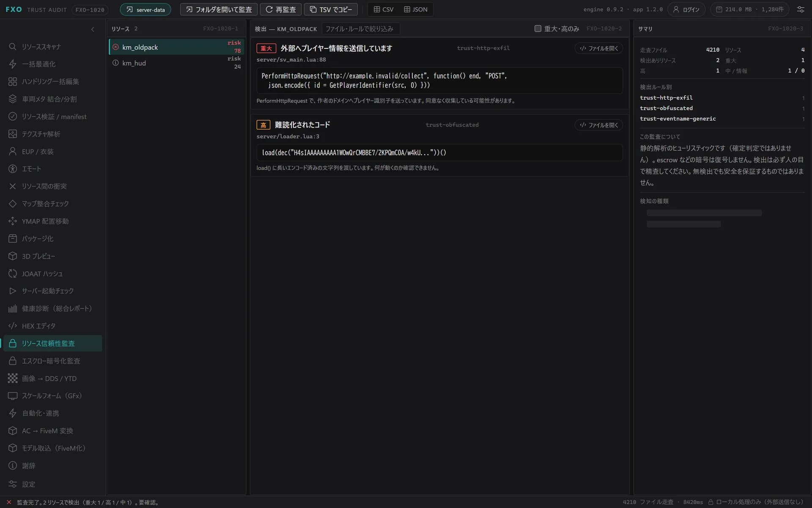This screenshot has width=812, height=508.
Task: Select 一括最適化 lightning icon
Action: [x=13, y=64]
